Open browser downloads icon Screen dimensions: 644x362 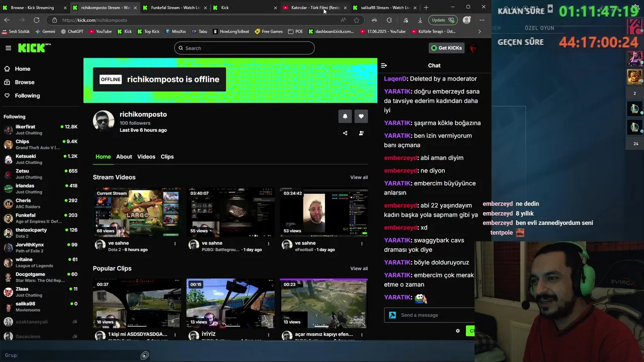coord(420,20)
